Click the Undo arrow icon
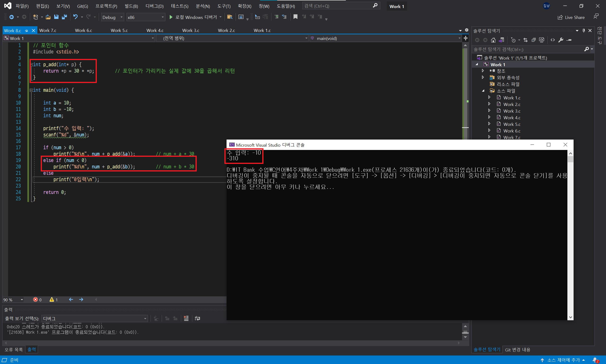The height and width of the screenshot is (364, 606). click(x=75, y=17)
